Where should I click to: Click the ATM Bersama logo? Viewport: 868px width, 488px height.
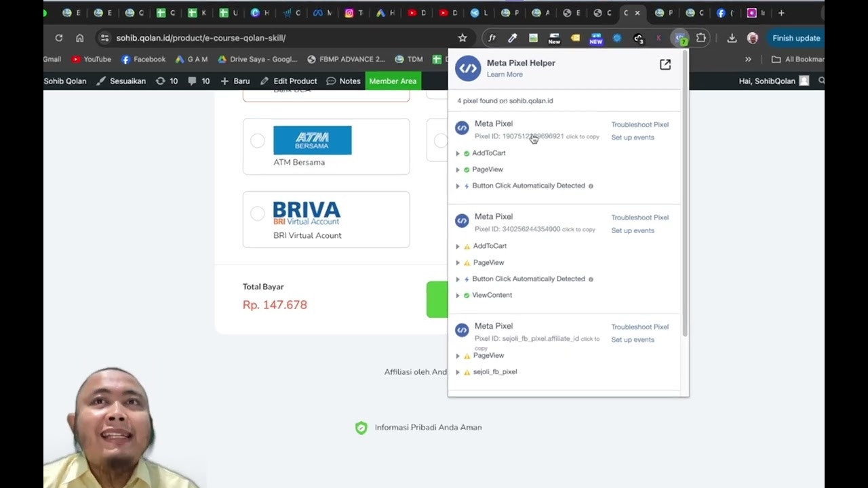313,140
